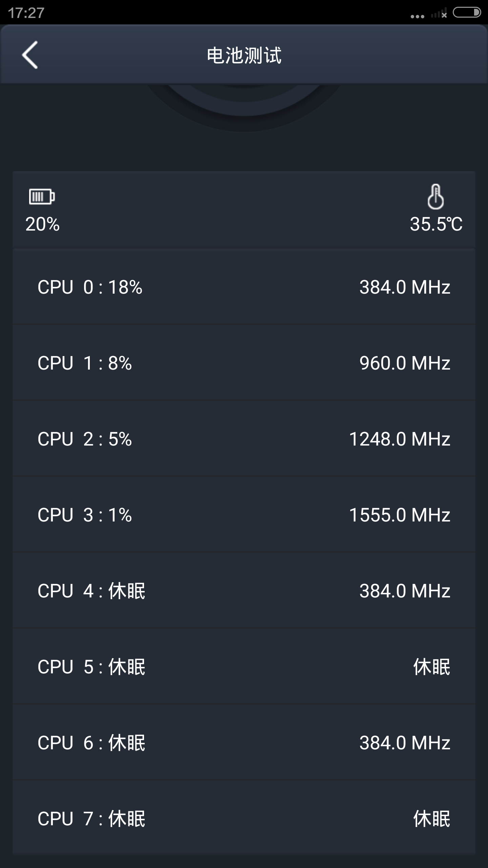
Task: Select the CPU 0 usage row
Action: click(244, 287)
